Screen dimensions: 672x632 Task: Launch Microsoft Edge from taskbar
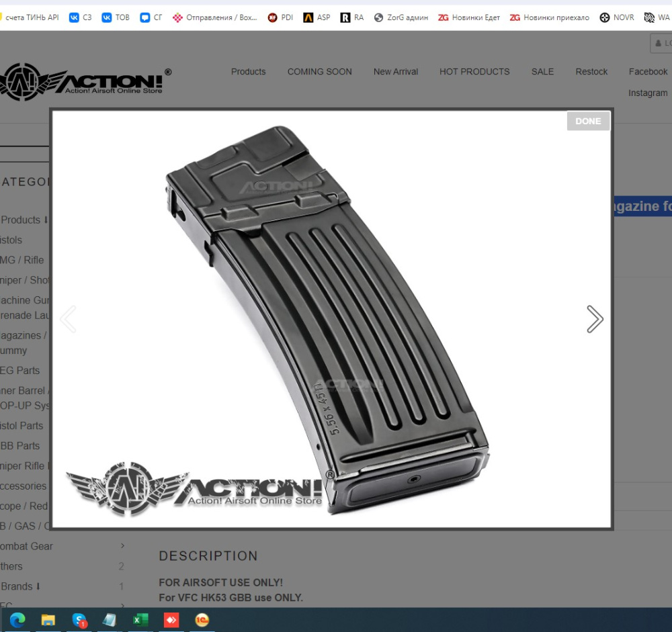tap(17, 620)
